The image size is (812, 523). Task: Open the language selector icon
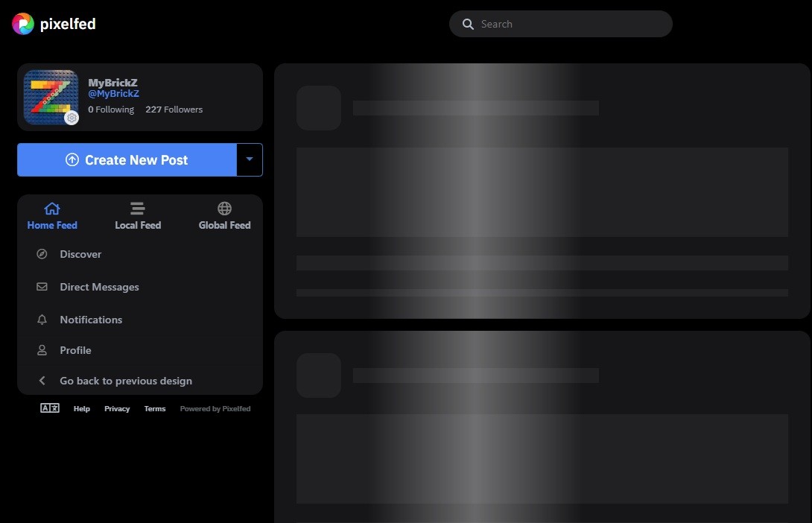[50, 408]
